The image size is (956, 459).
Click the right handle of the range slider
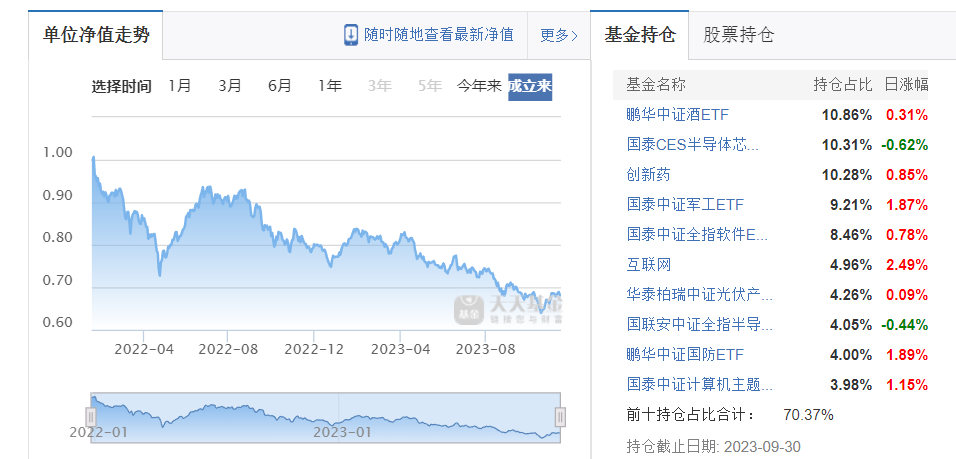point(560,416)
